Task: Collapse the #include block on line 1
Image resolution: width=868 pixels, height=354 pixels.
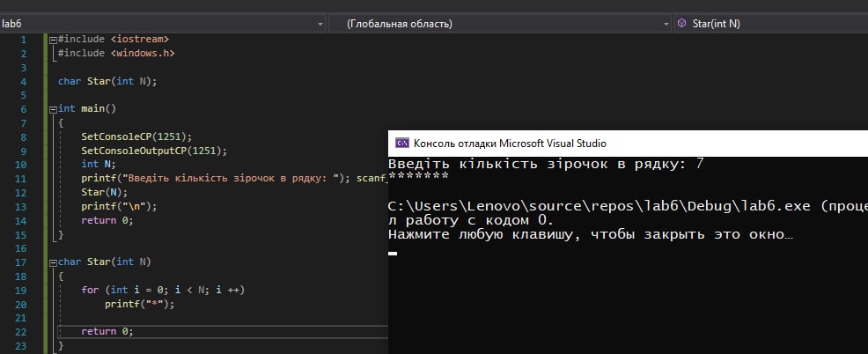Action: [53, 40]
